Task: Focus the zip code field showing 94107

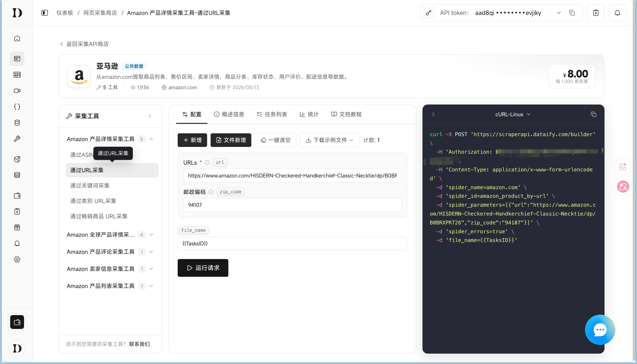Action: [292, 205]
